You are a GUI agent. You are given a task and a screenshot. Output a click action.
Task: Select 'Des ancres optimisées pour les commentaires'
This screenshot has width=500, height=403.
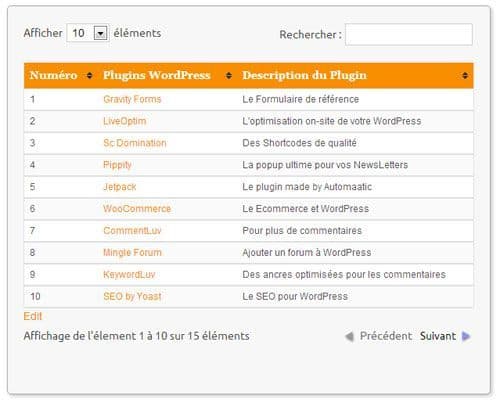tap(344, 275)
